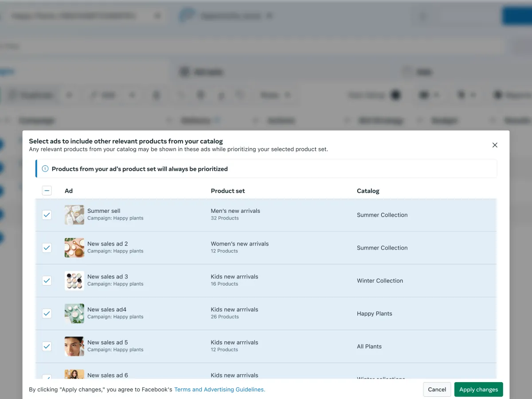Image resolution: width=532 pixels, height=399 pixels.
Task: Click the info icon in the prioritized banner
Action: tap(45, 169)
